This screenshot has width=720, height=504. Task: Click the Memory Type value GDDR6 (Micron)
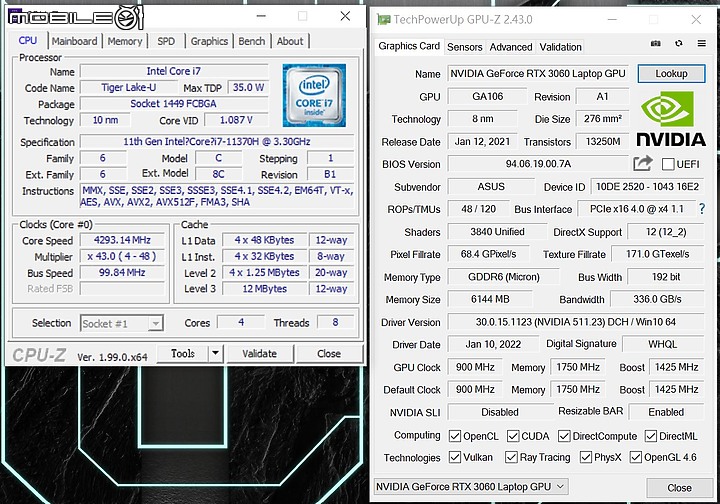coord(504,277)
